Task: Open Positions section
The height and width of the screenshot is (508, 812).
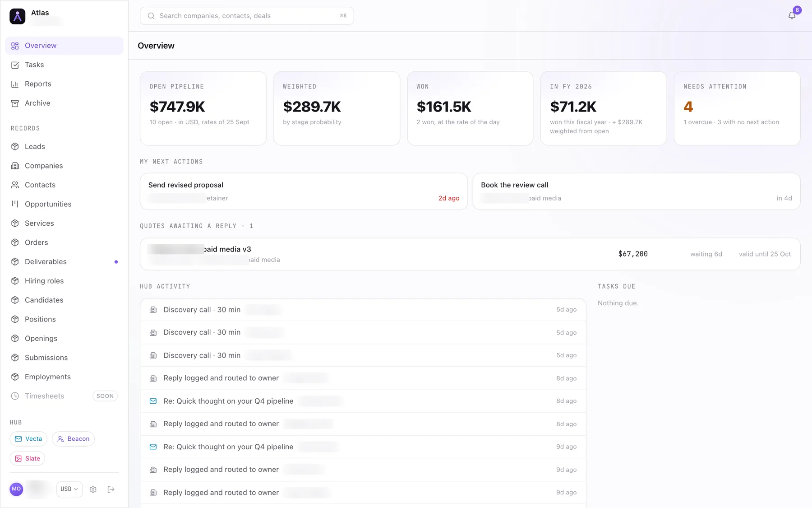Action: click(64, 319)
